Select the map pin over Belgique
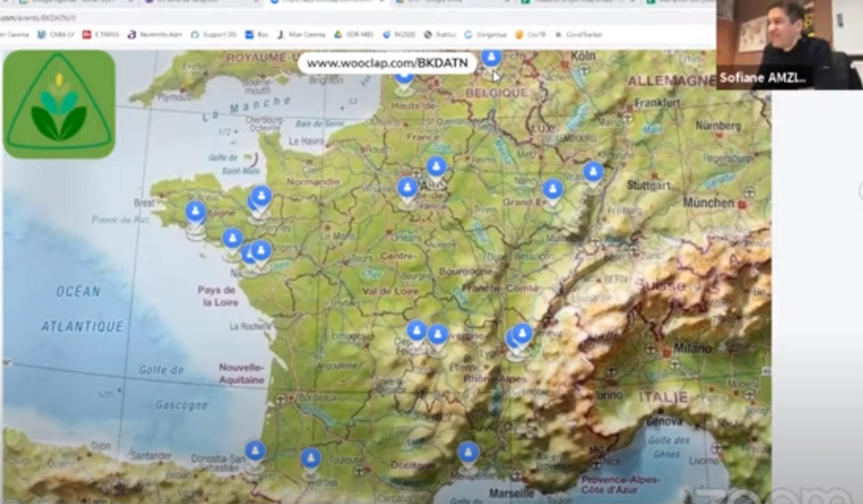The height and width of the screenshot is (504, 863). point(492,58)
